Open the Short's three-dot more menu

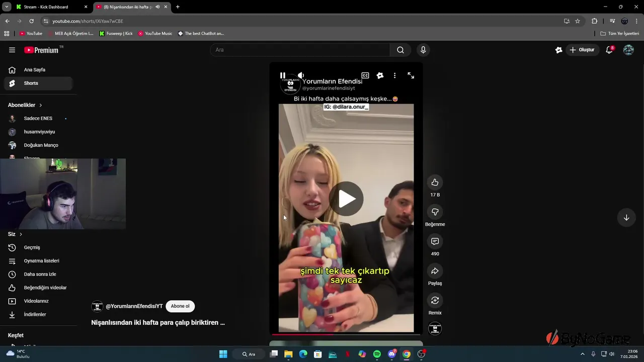click(394, 75)
